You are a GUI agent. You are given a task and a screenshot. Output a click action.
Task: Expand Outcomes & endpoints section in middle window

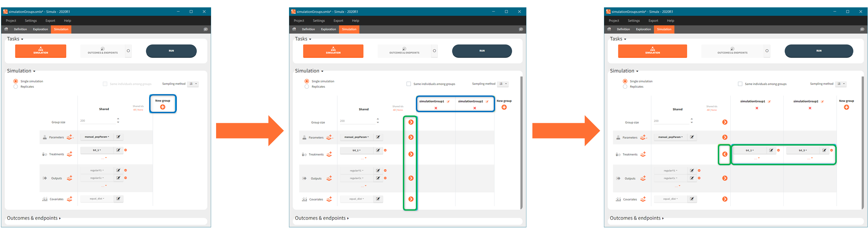point(321,218)
